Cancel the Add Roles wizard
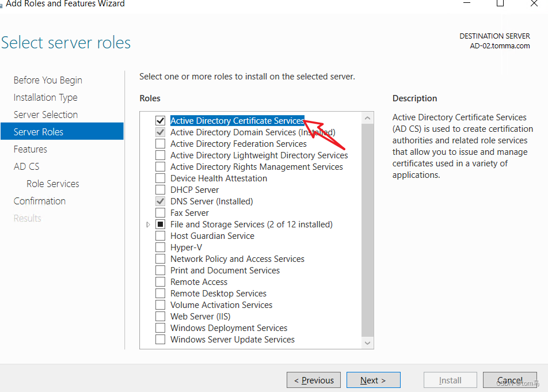This screenshot has height=392, width=548. click(x=510, y=380)
